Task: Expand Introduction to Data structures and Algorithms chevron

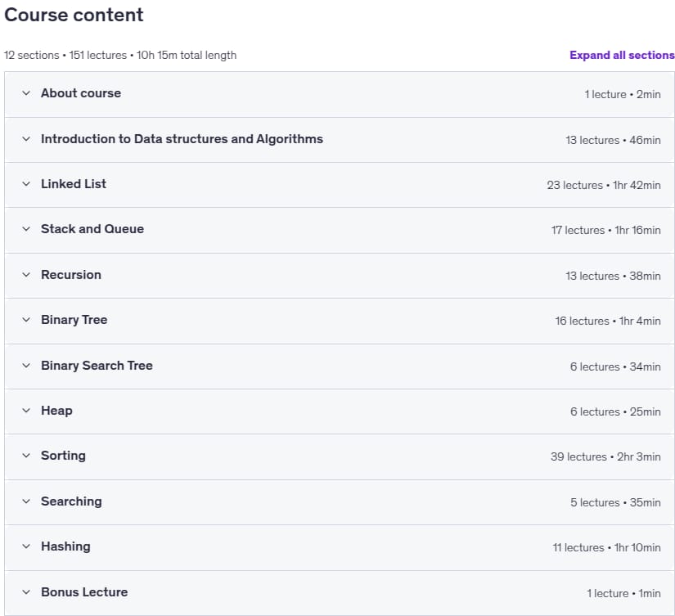Action: coord(26,139)
